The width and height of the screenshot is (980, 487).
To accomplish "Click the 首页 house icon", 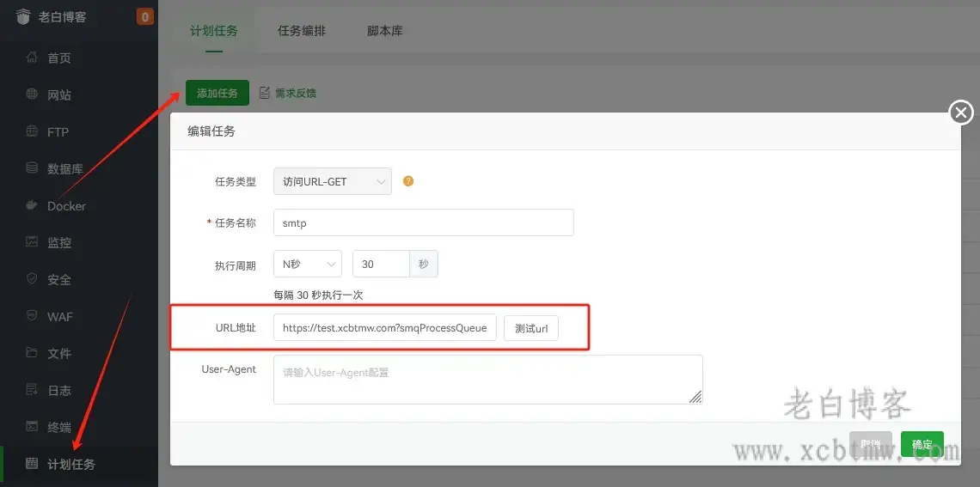I will [x=32, y=58].
